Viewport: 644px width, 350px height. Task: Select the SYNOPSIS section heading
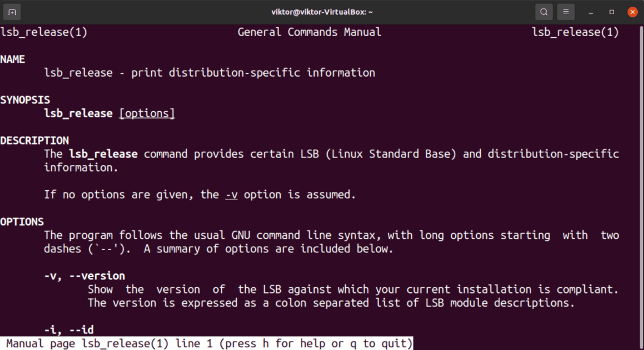coord(25,99)
